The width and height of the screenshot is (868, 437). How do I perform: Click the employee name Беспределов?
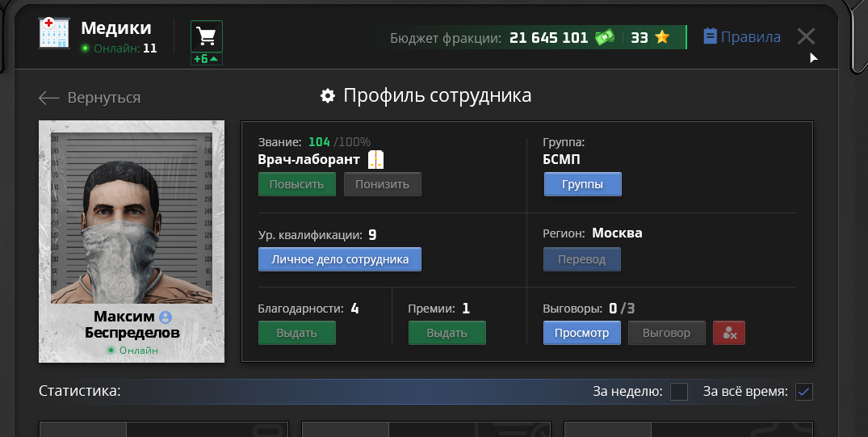coord(132,333)
